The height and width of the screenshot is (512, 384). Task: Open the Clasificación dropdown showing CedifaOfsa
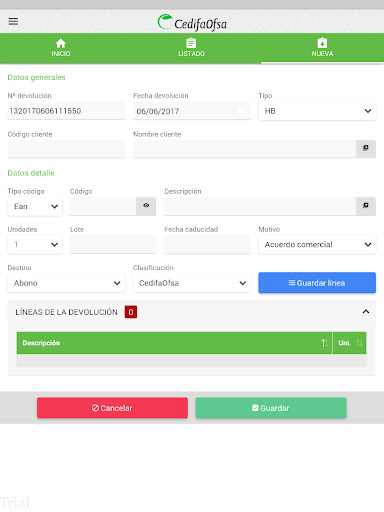pyautogui.click(x=192, y=283)
